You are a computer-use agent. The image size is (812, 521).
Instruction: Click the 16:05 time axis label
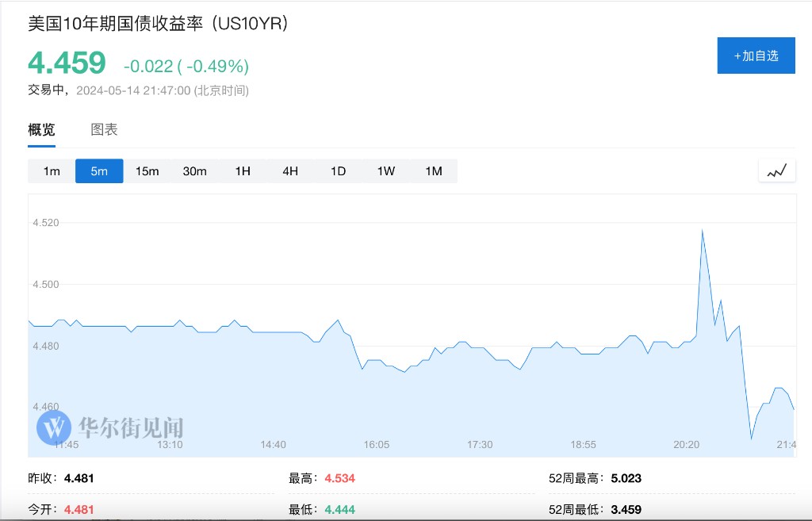[377, 445]
